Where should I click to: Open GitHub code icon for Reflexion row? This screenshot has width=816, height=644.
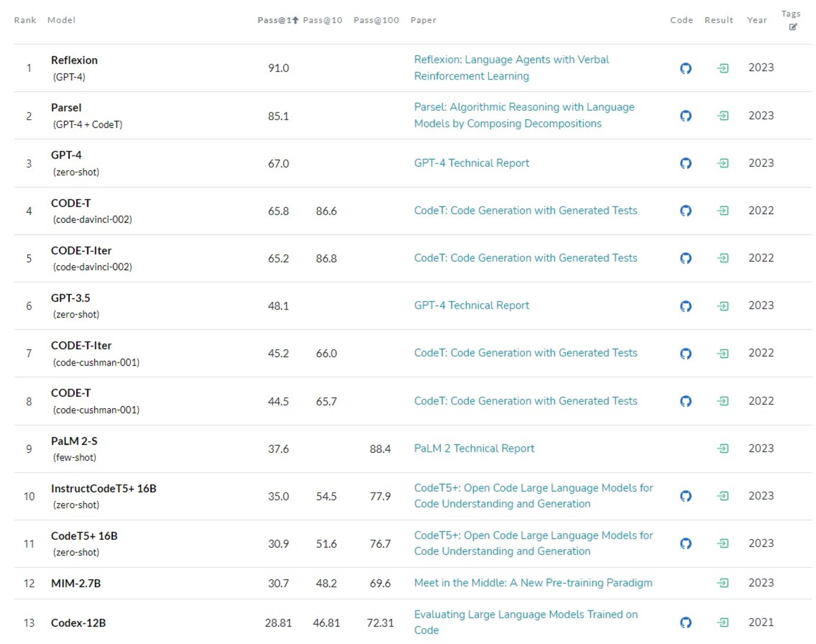coord(686,68)
